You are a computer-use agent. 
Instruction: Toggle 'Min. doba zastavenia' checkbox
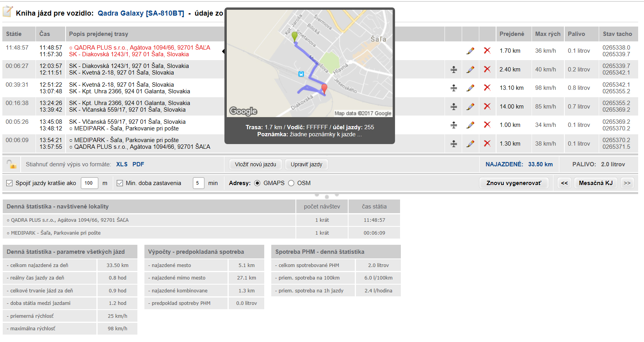tap(120, 183)
